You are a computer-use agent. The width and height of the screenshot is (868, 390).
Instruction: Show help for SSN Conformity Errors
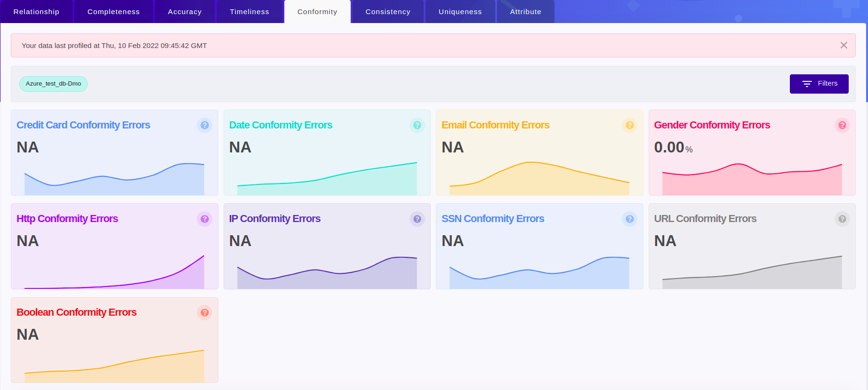629,219
